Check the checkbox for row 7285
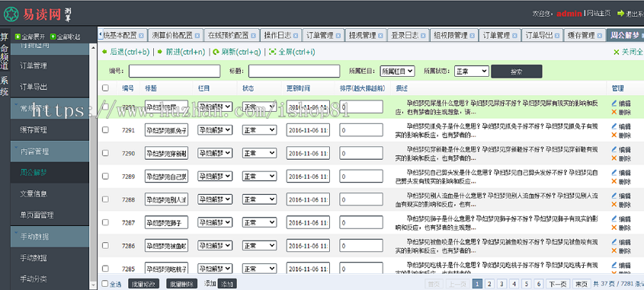This screenshot has width=644, height=290. pos(105,269)
